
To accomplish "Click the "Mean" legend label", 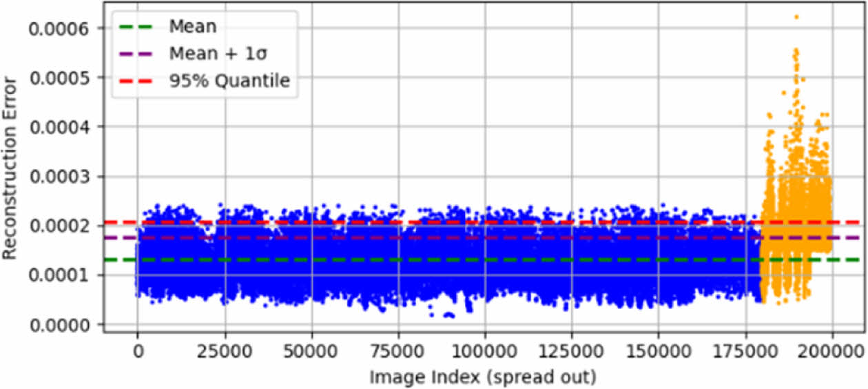I will pyautogui.click(x=193, y=28).
